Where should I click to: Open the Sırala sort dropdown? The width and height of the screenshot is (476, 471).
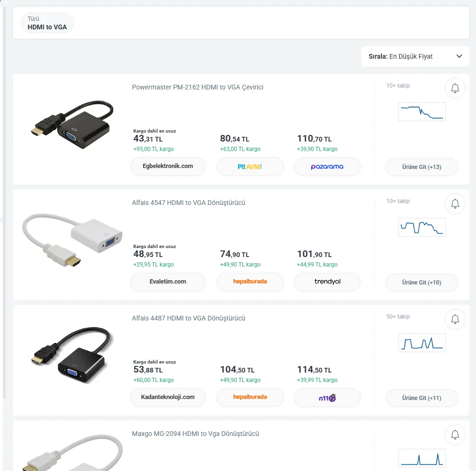tap(415, 56)
